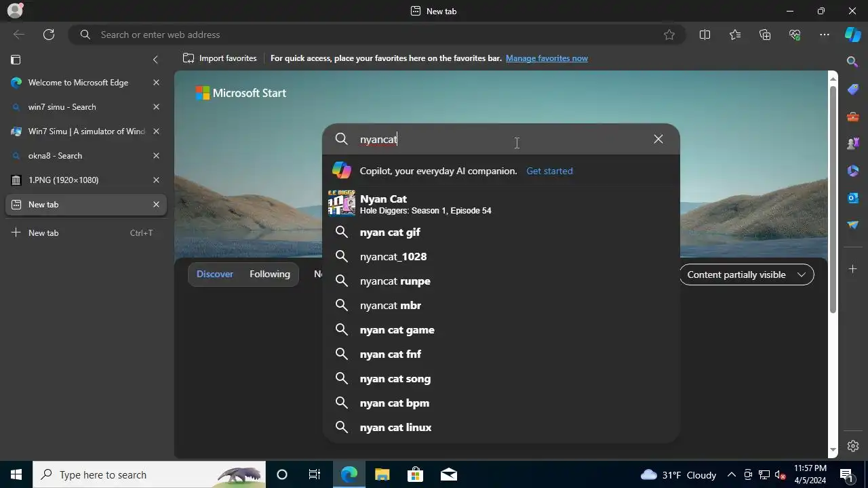Toggle the tab actions menu icon
868x488 pixels.
16,60
